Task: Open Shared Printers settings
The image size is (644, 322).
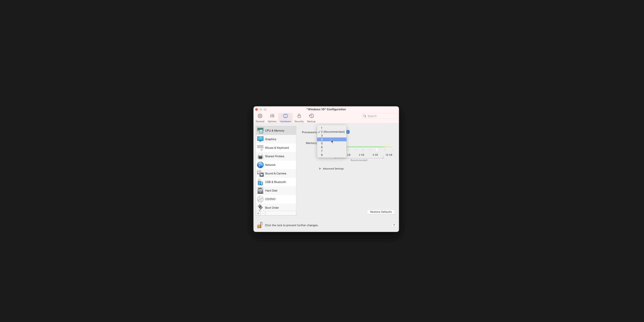Action: (274, 156)
